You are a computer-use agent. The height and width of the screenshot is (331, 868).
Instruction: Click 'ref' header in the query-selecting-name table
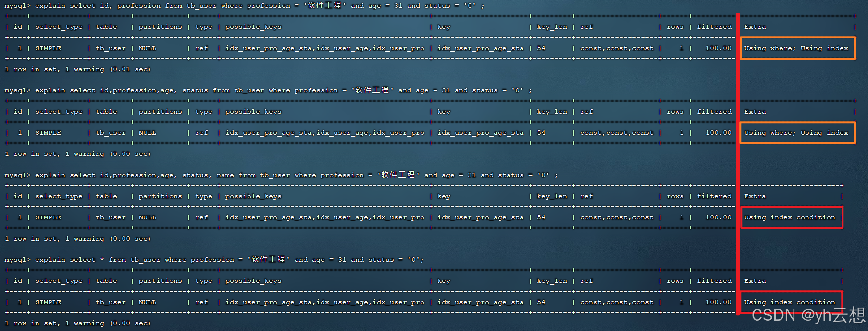point(586,196)
